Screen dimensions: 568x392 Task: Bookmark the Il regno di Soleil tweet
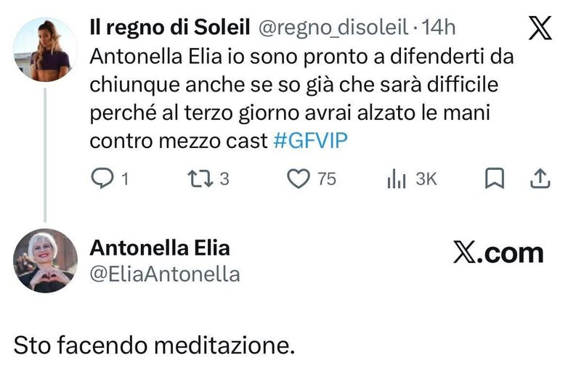(495, 179)
